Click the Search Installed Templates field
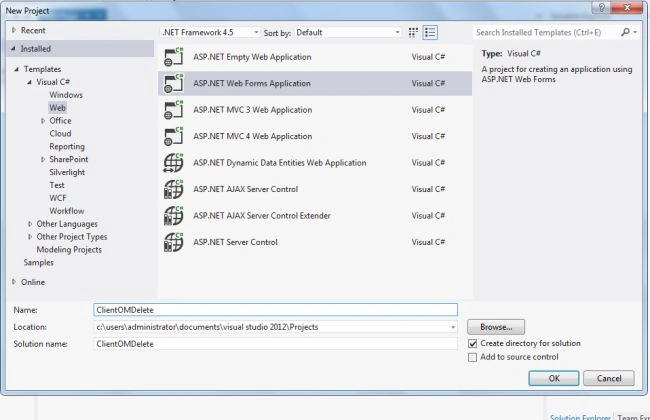Image resolution: width=650 pixels, height=420 pixels. (546, 32)
